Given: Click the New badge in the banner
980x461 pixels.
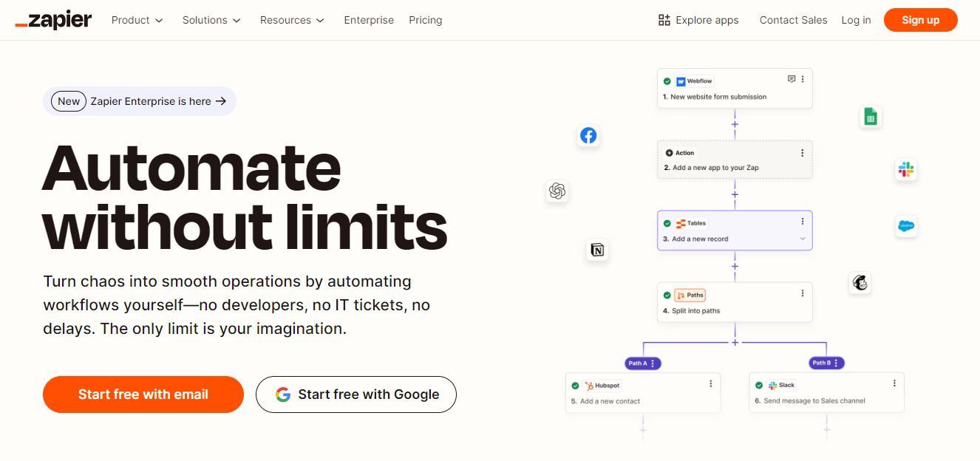Looking at the screenshot, I should click(x=69, y=101).
